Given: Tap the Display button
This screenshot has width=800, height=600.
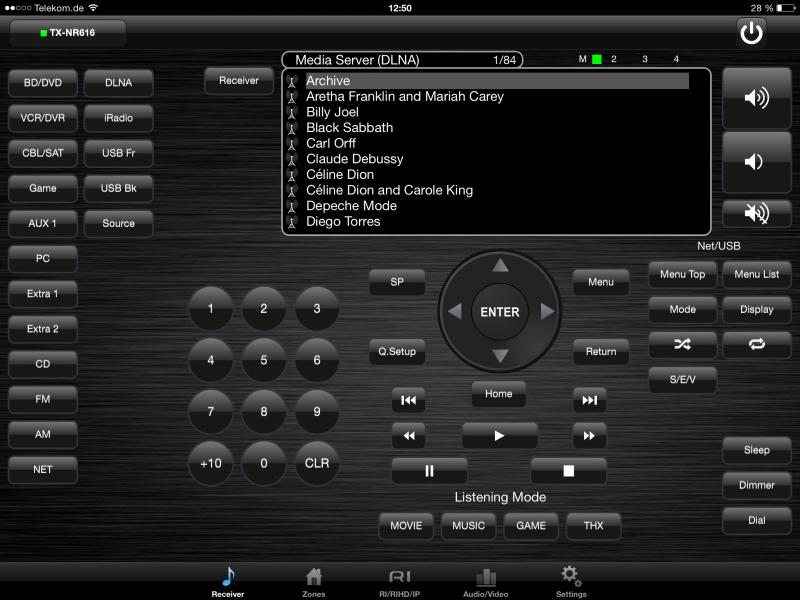Looking at the screenshot, I should click(757, 310).
